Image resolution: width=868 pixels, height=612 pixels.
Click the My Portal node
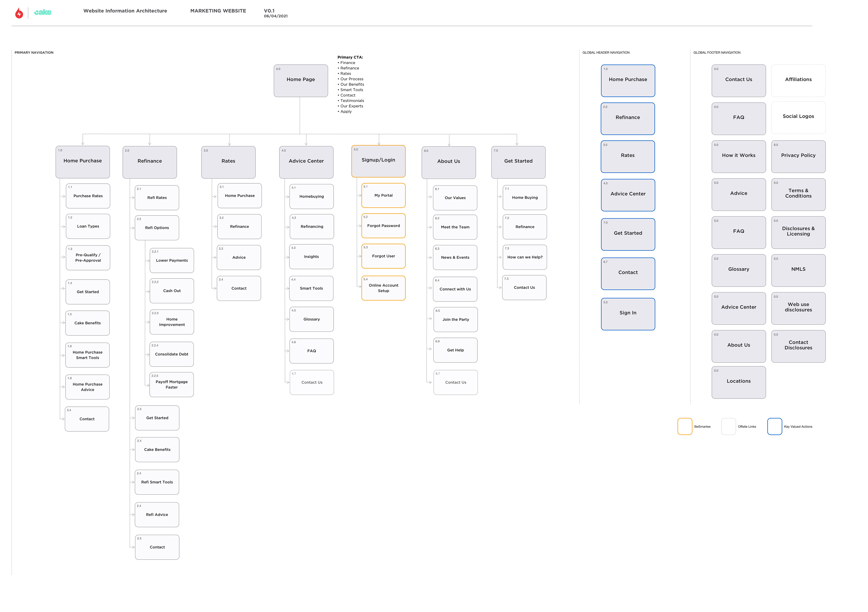click(x=383, y=196)
